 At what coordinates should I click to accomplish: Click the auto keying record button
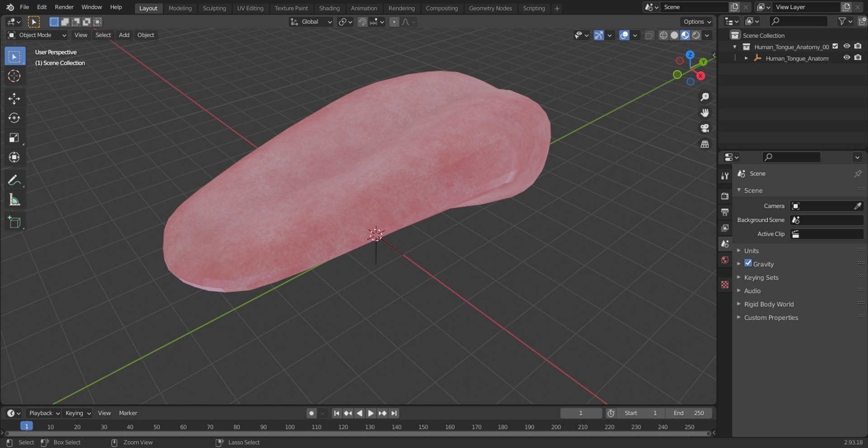311,413
